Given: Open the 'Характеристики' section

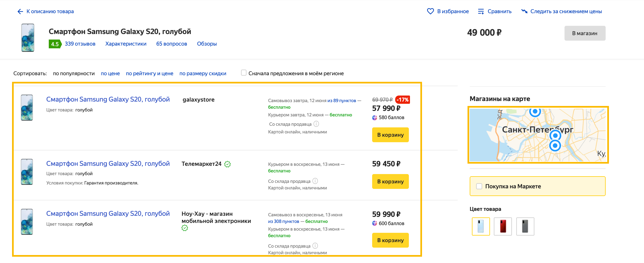Looking at the screenshot, I should click(x=126, y=44).
